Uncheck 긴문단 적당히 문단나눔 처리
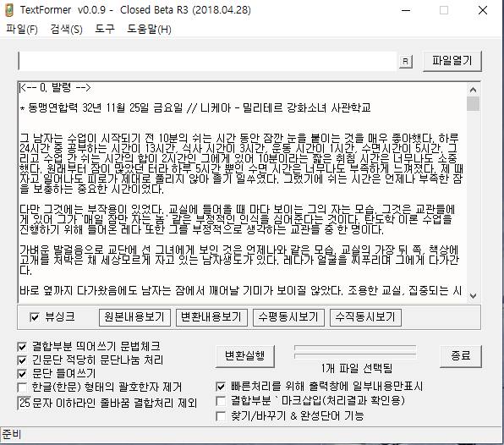This screenshot has height=445, width=504. [x=22, y=360]
